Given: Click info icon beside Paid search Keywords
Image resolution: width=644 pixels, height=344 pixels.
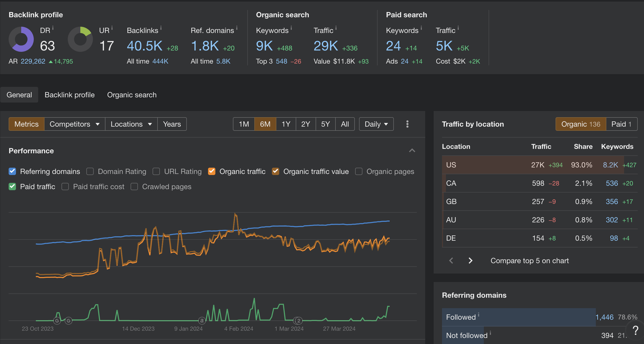Looking at the screenshot, I should (421, 27).
